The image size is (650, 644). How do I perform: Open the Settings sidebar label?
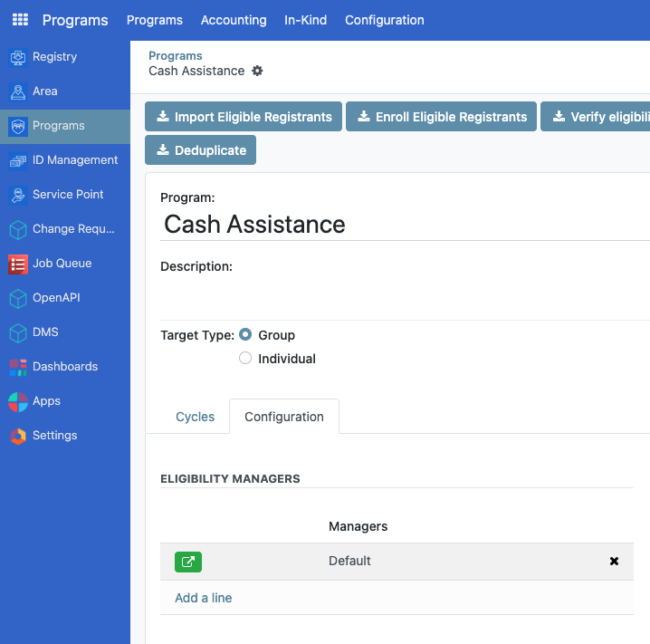point(54,435)
